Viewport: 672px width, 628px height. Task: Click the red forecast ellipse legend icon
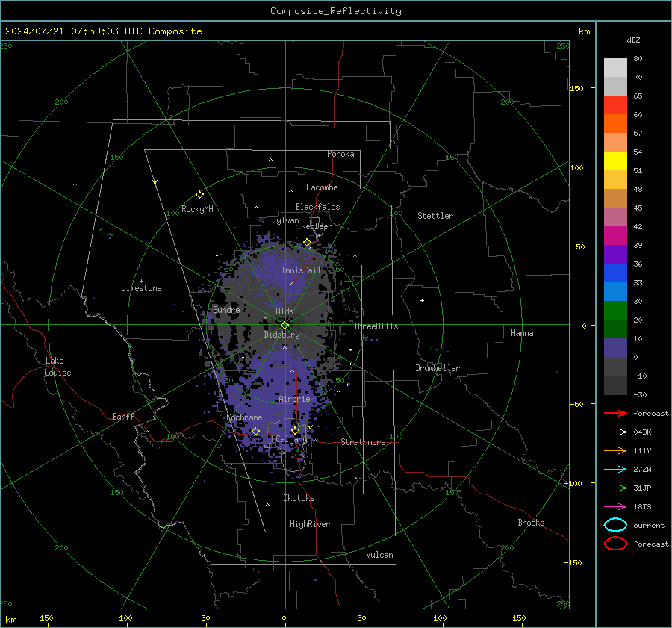(x=615, y=544)
